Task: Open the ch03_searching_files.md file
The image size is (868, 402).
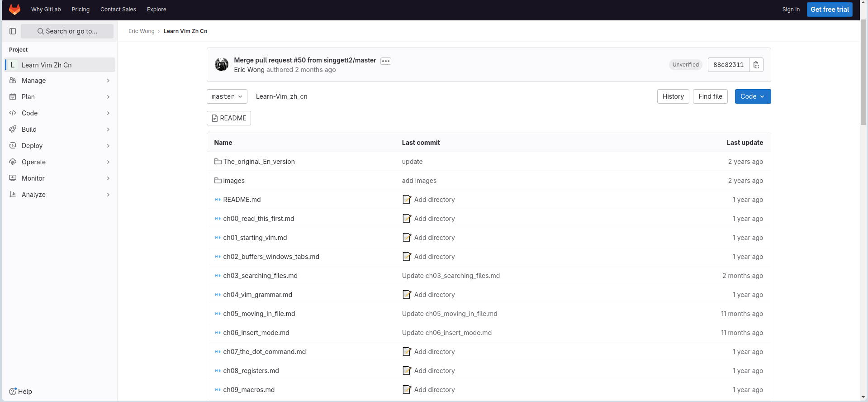Action: (x=260, y=276)
